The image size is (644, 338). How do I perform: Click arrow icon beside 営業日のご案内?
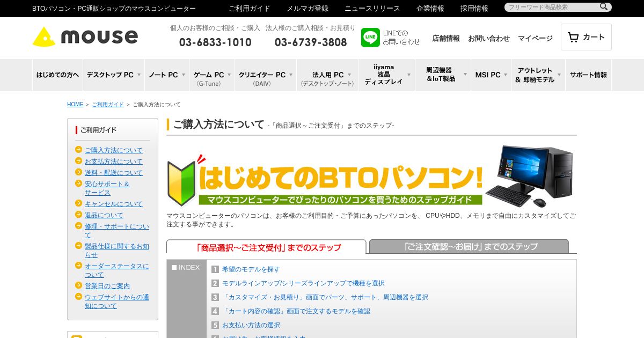click(x=79, y=285)
